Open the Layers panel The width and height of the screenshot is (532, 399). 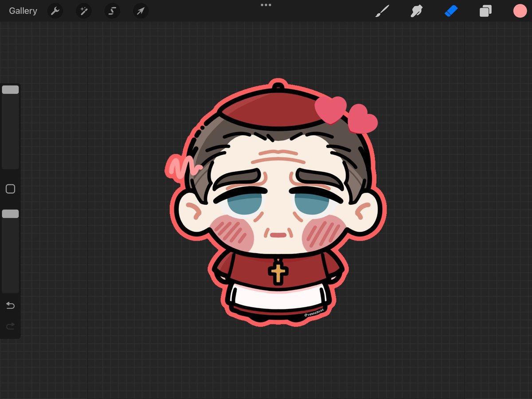[x=485, y=11]
